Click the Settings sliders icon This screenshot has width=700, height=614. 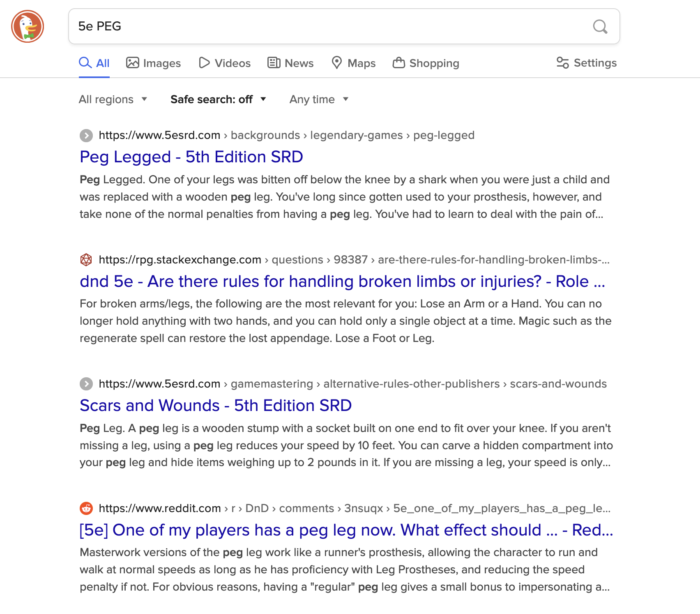point(562,63)
